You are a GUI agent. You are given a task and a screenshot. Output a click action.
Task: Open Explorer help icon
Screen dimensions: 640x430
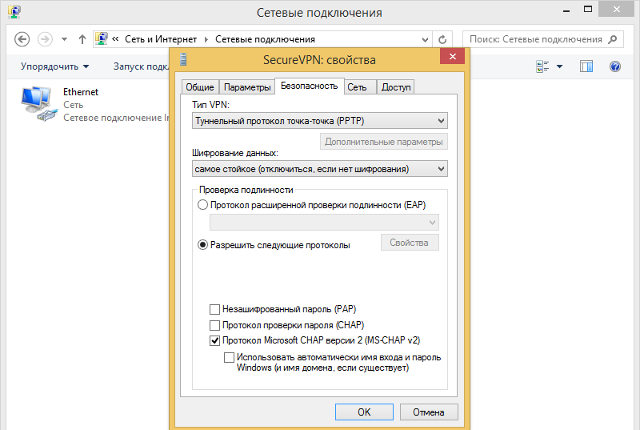[615, 66]
